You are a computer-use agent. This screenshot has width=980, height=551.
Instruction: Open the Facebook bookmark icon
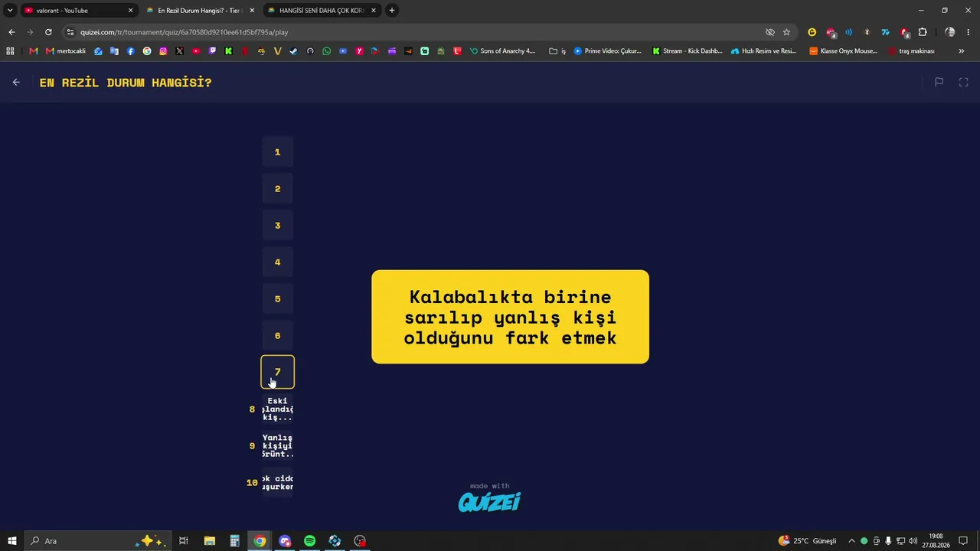pyautogui.click(x=131, y=51)
